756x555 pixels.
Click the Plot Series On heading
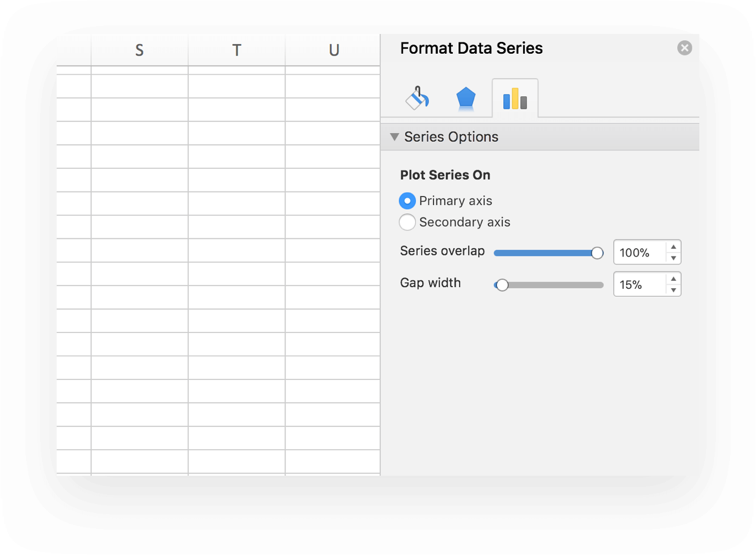(x=445, y=175)
